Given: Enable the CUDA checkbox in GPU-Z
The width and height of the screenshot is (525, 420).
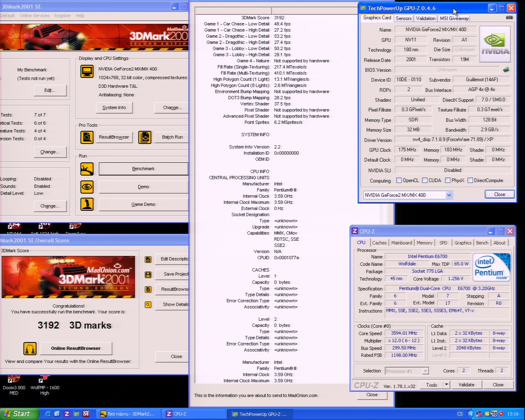Looking at the screenshot, I should [x=425, y=180].
